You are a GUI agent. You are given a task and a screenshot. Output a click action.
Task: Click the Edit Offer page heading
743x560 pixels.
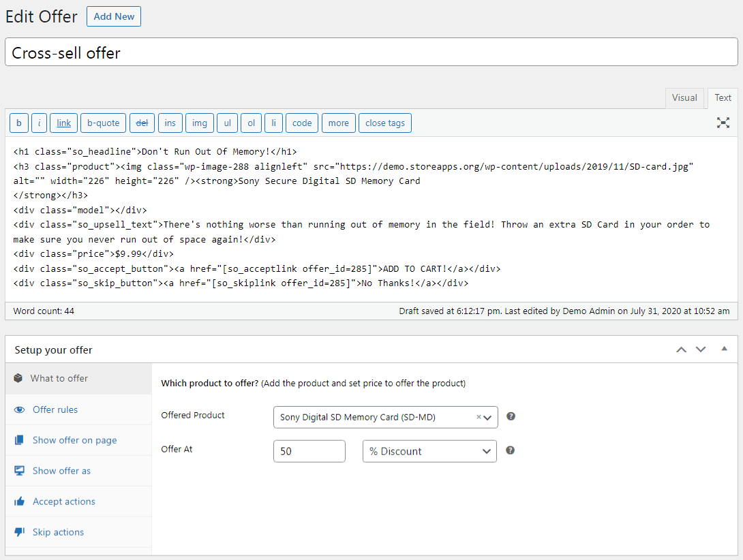coord(41,16)
